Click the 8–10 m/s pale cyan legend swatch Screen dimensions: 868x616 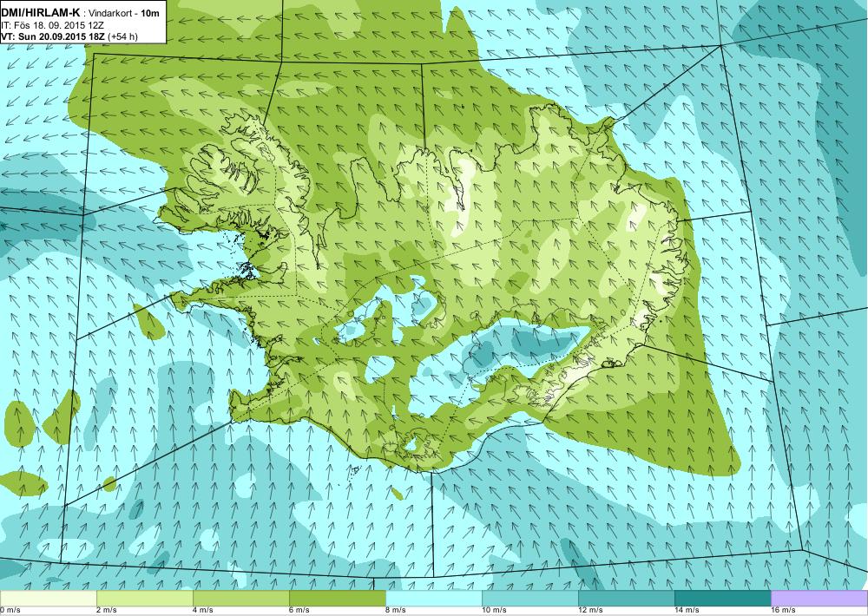434,599
